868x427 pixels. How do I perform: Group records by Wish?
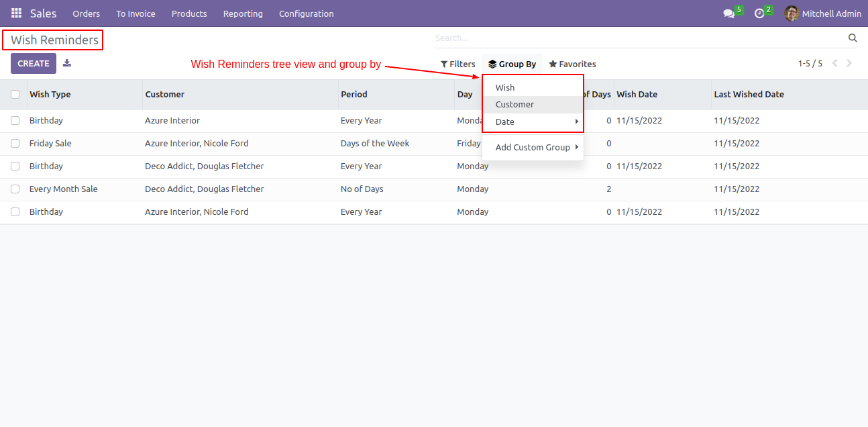tap(533, 88)
